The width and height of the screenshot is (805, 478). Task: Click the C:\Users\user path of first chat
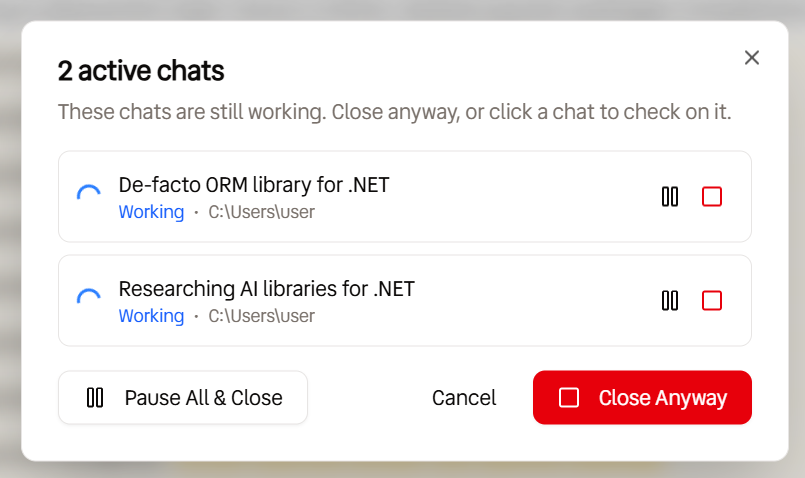click(x=261, y=212)
